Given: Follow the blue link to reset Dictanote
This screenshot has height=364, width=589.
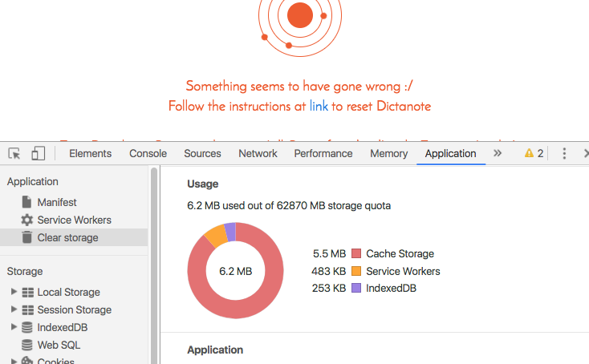Looking at the screenshot, I should [x=319, y=106].
